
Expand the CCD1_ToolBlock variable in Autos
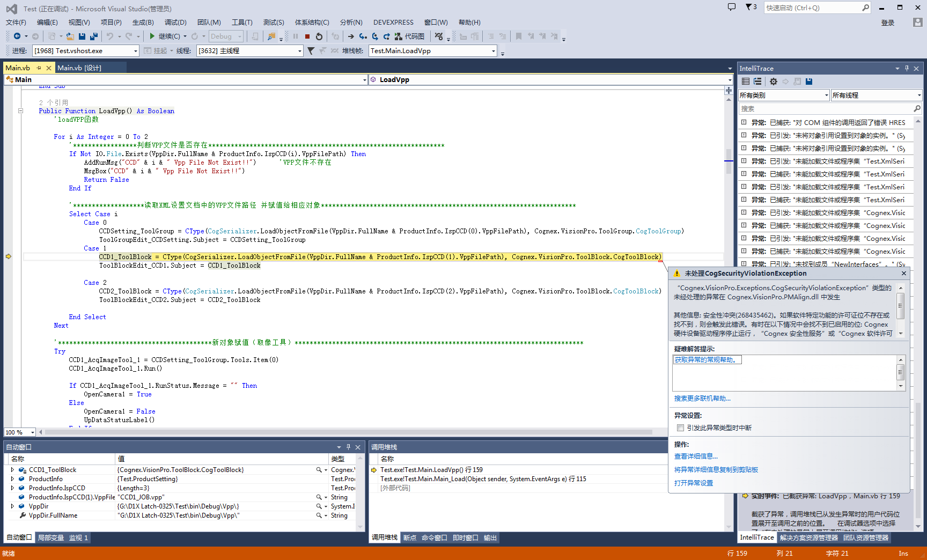[12, 470]
